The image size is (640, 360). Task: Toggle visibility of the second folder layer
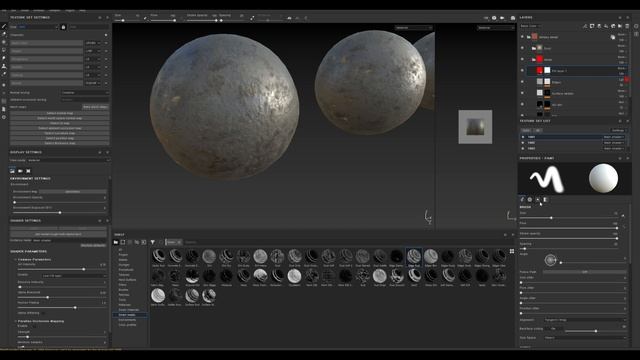tap(522, 48)
